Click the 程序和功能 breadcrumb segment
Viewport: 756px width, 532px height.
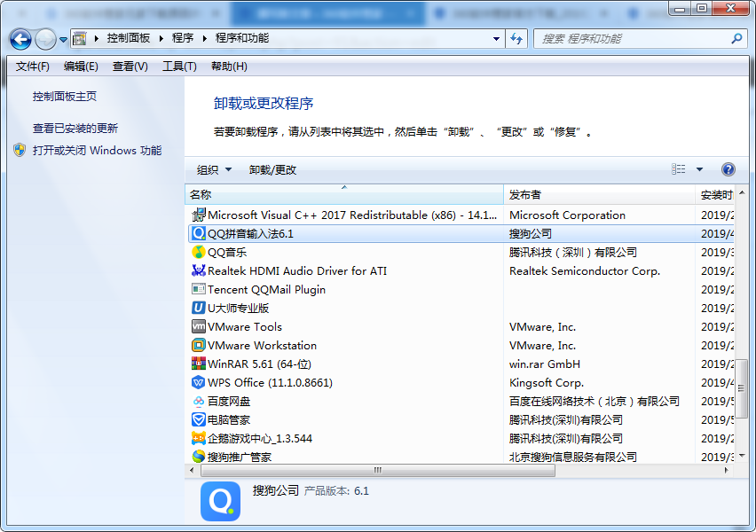pyautogui.click(x=242, y=38)
